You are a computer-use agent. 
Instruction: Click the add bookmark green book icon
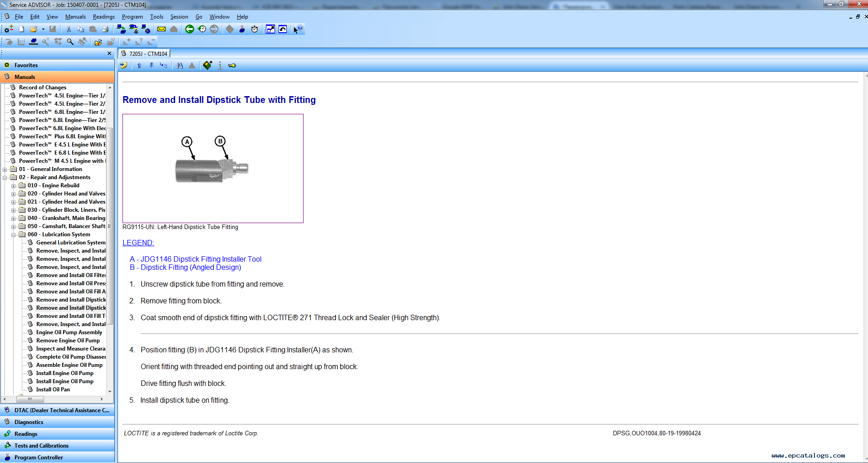coord(207,65)
